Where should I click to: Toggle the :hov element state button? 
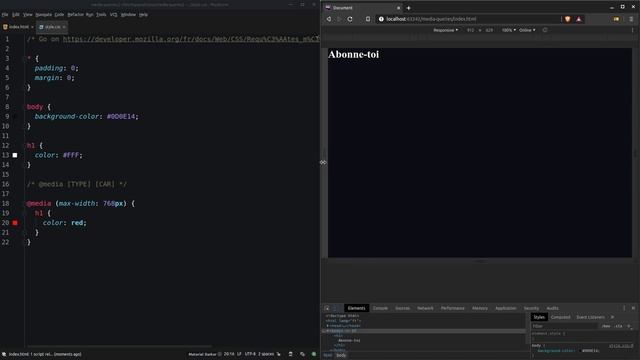[606, 326]
